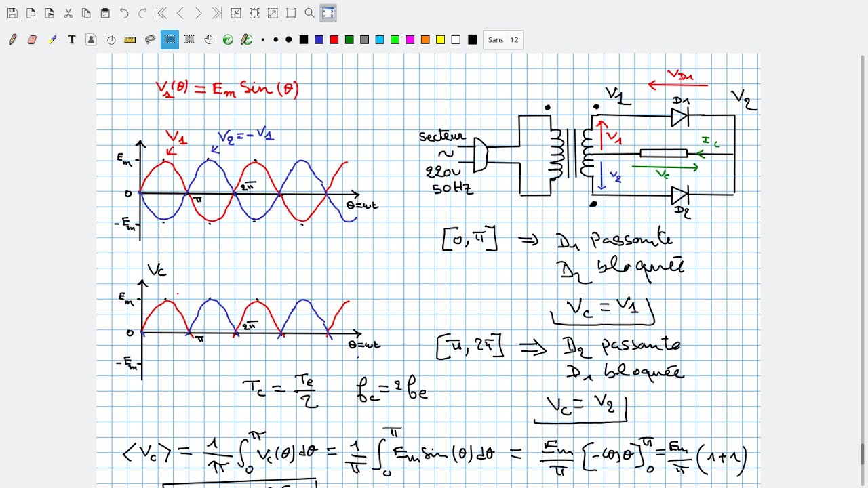Image resolution: width=868 pixels, height=488 pixels.
Task: Go to the previous page
Action: click(x=180, y=13)
